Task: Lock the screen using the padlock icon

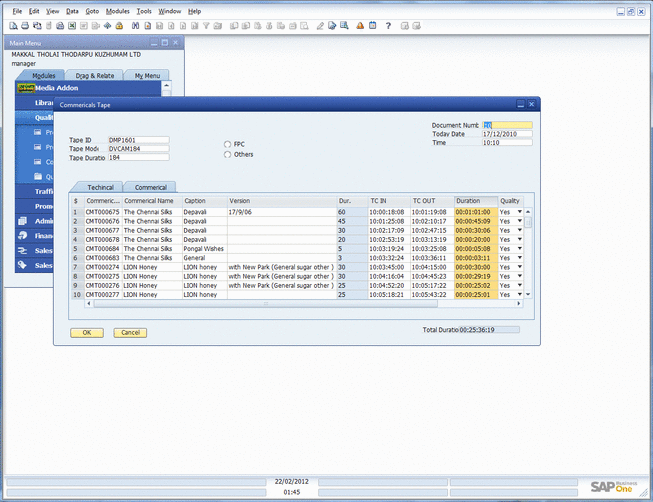Action: coord(119,26)
